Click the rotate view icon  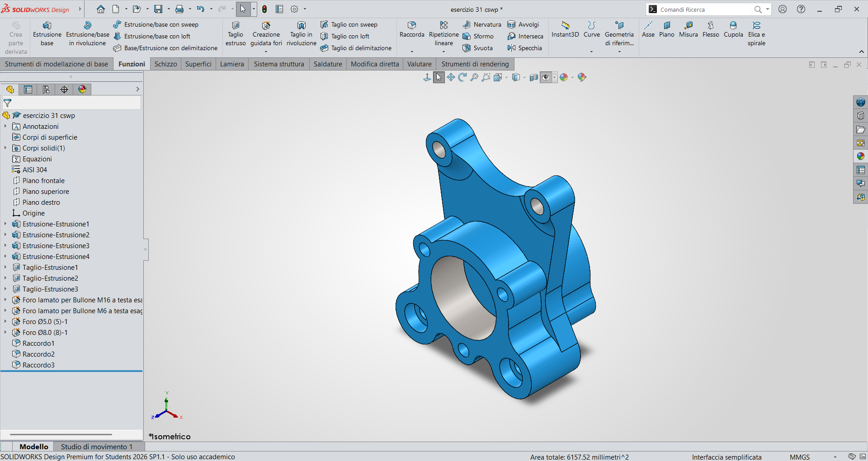click(x=462, y=77)
